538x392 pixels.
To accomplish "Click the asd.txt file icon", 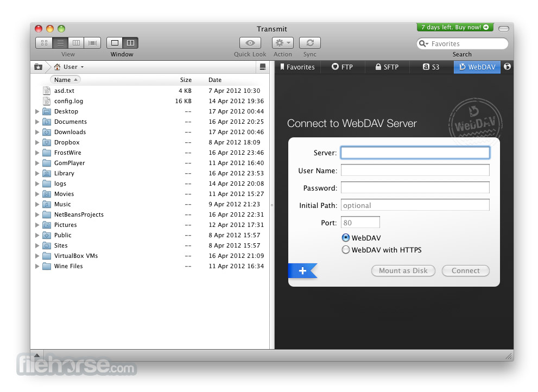I will [47, 91].
